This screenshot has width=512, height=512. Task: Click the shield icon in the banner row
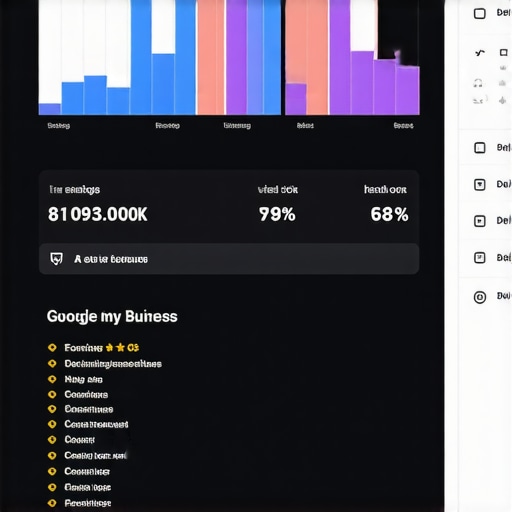(x=56, y=259)
